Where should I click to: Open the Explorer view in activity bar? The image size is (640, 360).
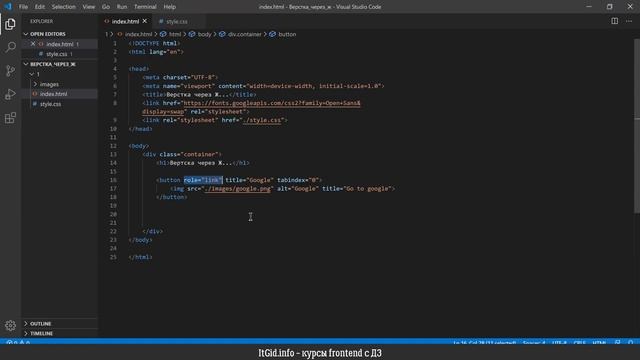(10, 24)
